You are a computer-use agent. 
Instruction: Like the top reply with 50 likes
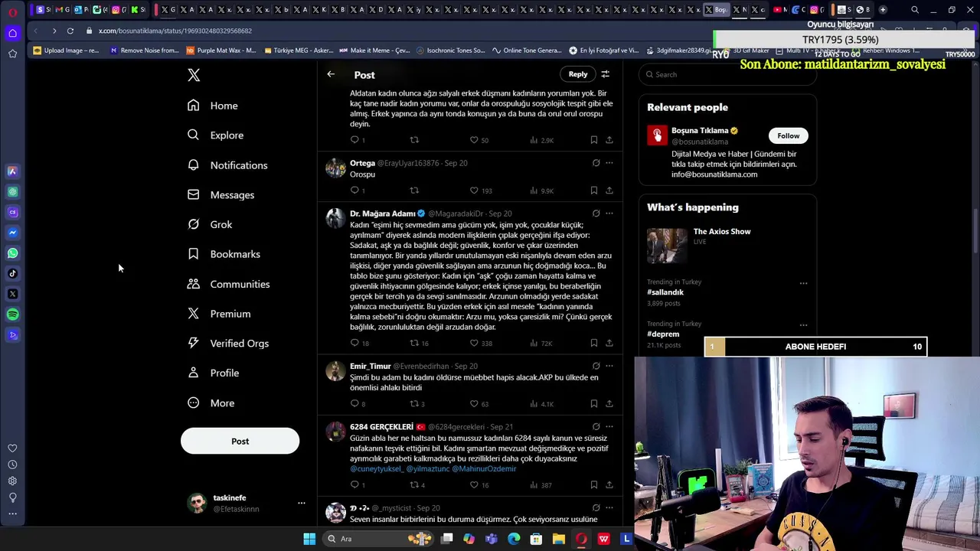[x=474, y=140]
